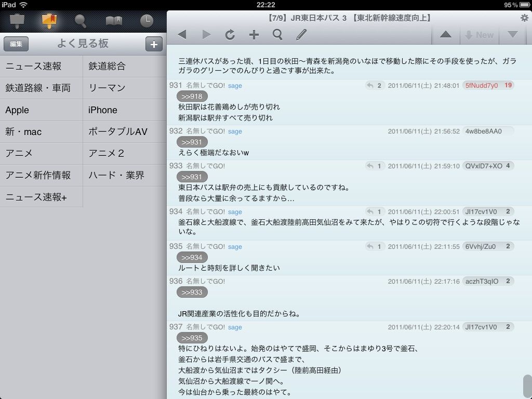Tap the >>931 anchor in post 932
The height and width of the screenshot is (399, 532).
click(x=192, y=142)
